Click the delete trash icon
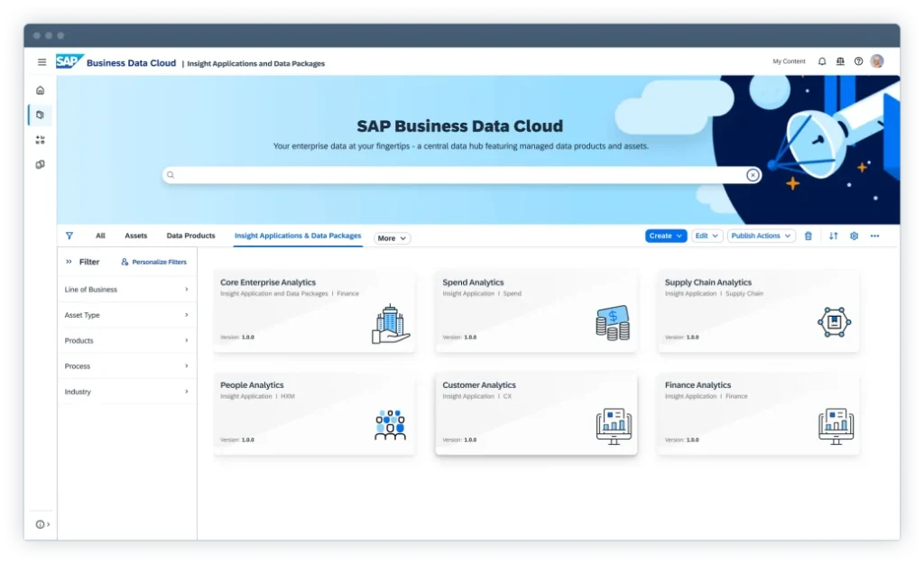Viewport: 924px width, 564px height. pyautogui.click(x=808, y=236)
